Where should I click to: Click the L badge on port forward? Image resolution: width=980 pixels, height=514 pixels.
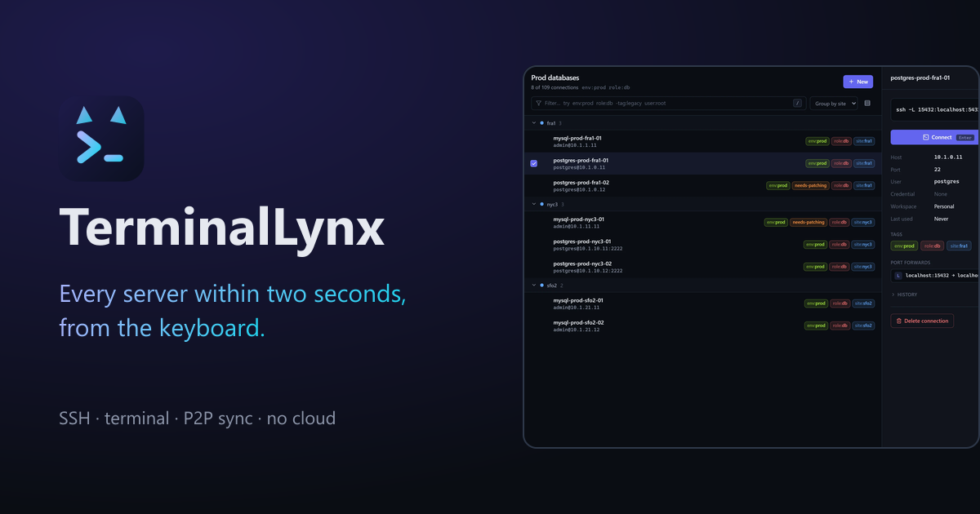pos(898,276)
